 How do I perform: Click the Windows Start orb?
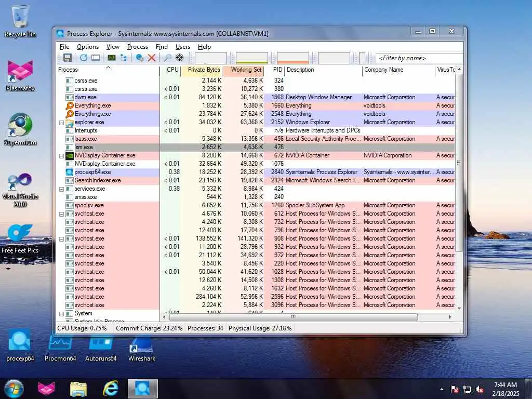click(x=14, y=389)
